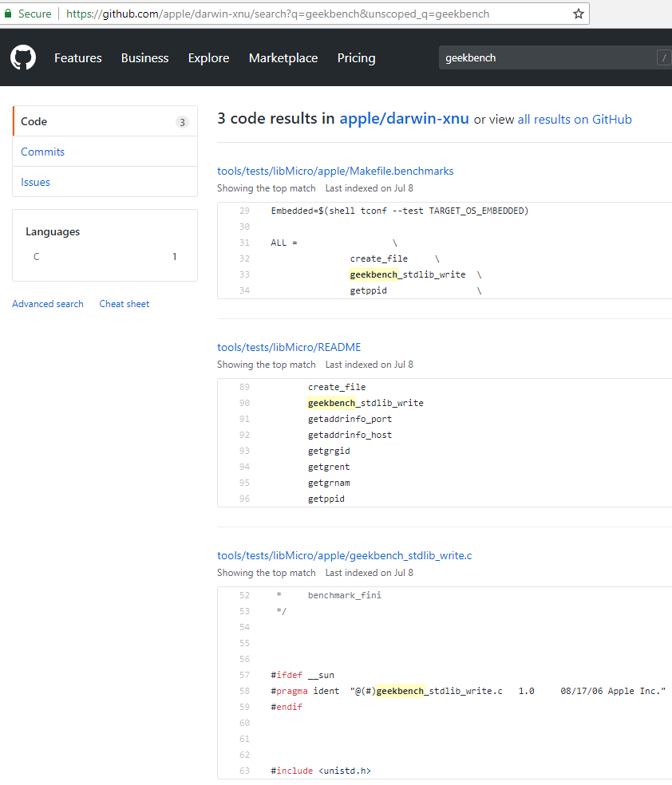Image resolution: width=672 pixels, height=785 pixels.
Task: Open Makefile.benchmarks file result
Action: 335,171
